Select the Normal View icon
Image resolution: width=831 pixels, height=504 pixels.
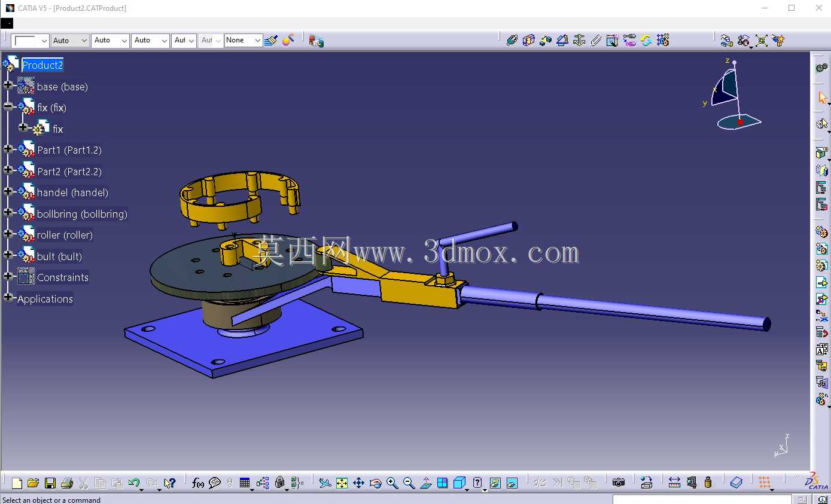tap(426, 483)
